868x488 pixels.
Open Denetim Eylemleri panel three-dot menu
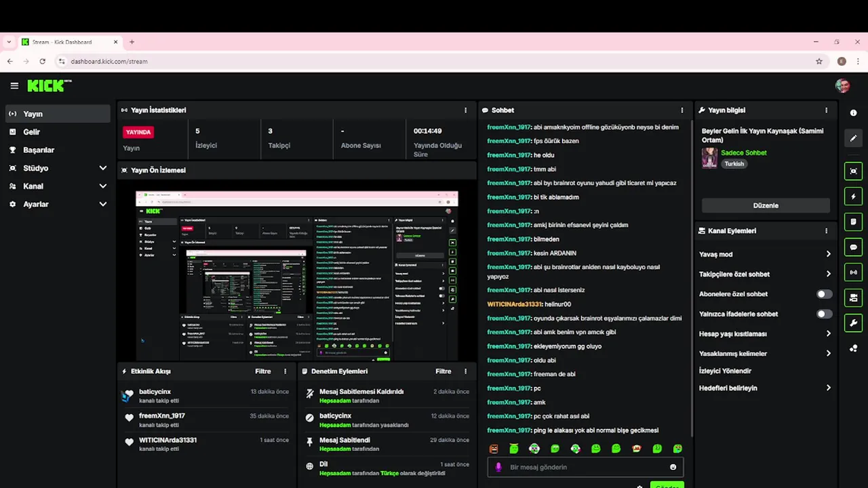point(465,371)
